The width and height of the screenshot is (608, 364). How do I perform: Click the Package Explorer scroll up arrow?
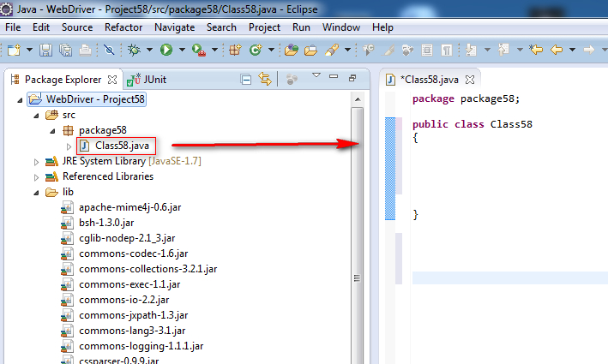(358, 99)
